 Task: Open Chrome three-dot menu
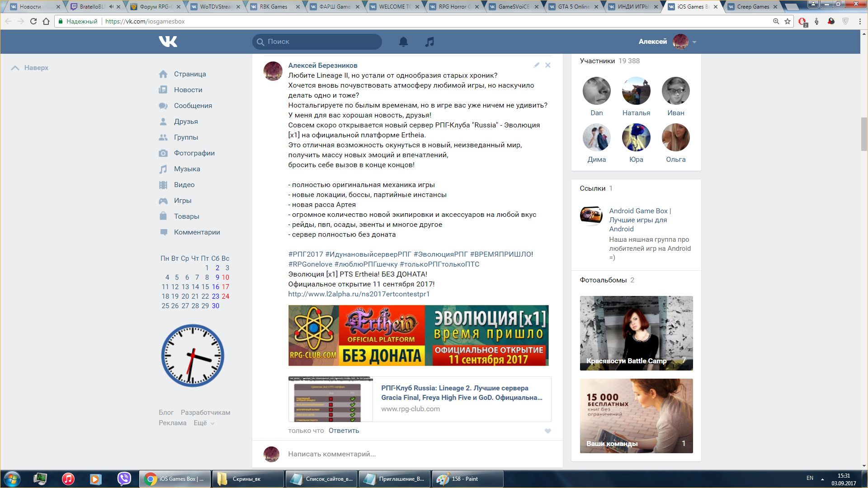click(860, 21)
